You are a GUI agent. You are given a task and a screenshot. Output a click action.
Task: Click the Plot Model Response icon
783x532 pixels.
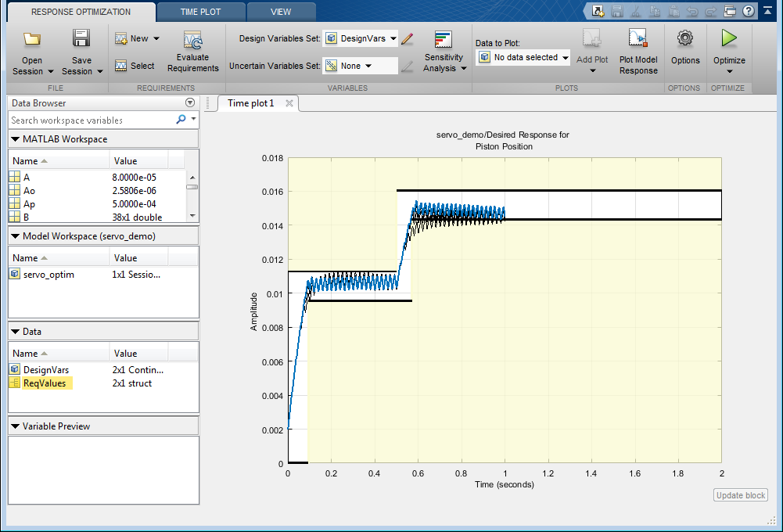point(638,39)
